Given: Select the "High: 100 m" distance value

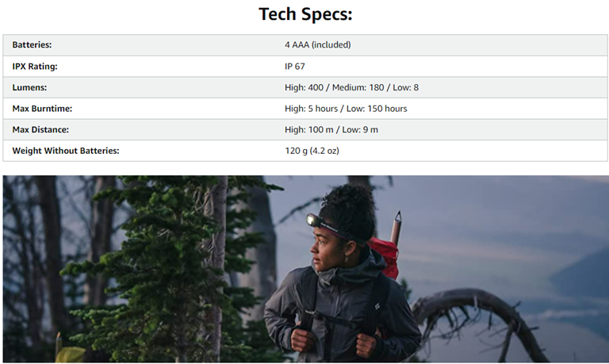Looking at the screenshot, I should [x=331, y=129].
